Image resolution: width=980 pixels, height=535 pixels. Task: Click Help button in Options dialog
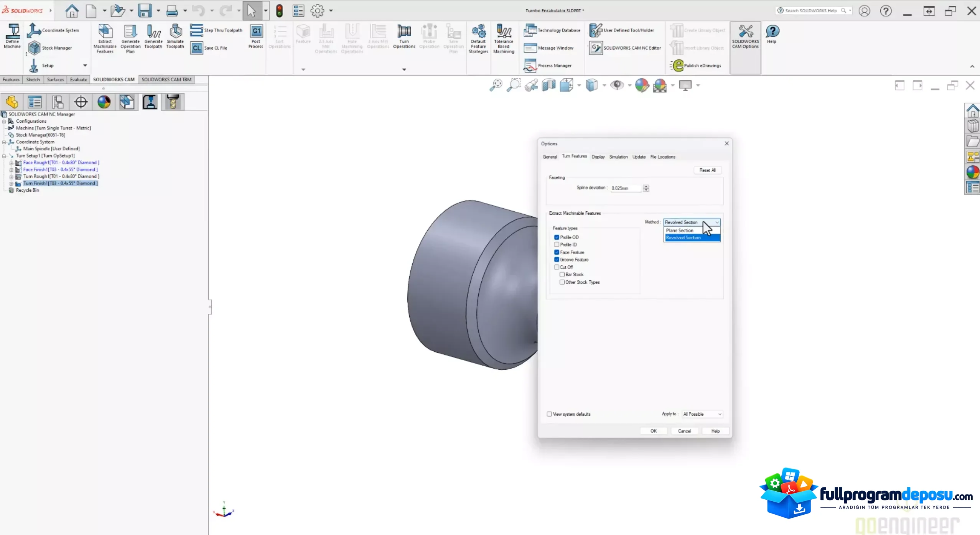pos(715,431)
